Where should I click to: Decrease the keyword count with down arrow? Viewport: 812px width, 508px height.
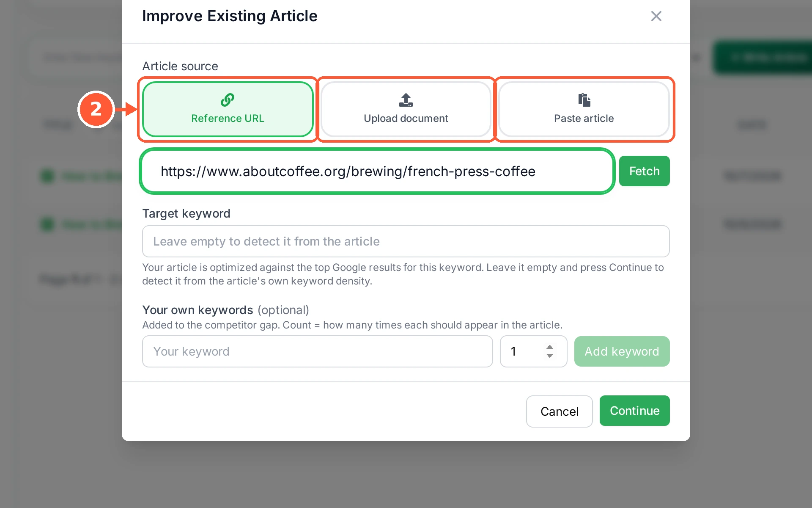[x=550, y=356]
